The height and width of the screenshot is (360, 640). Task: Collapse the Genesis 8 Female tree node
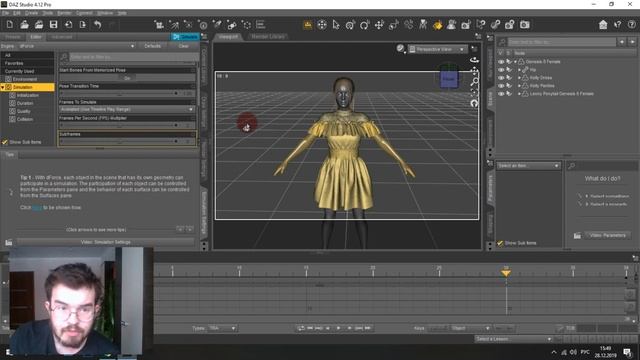(515, 62)
